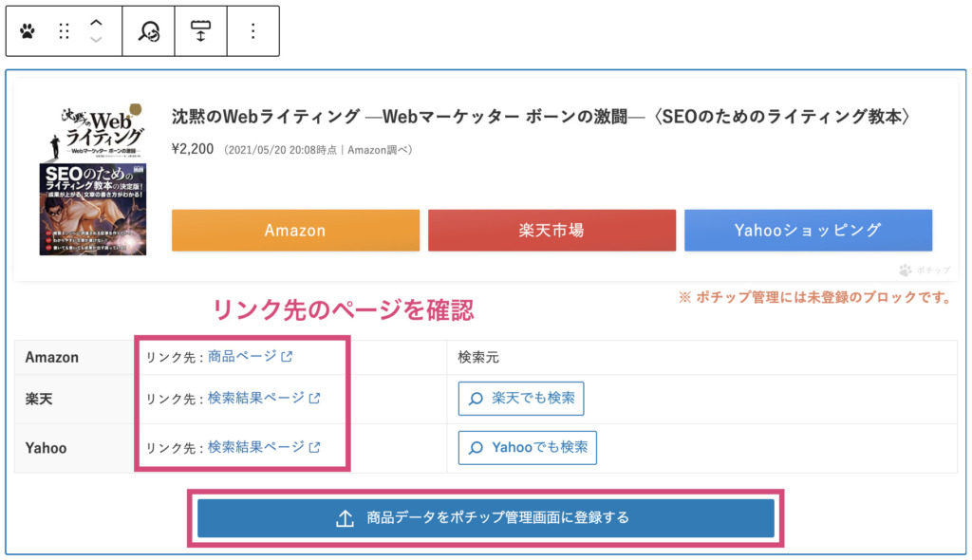Click the Amazon row label in table
Image resolution: width=972 pixels, height=560 pixels.
coord(52,357)
